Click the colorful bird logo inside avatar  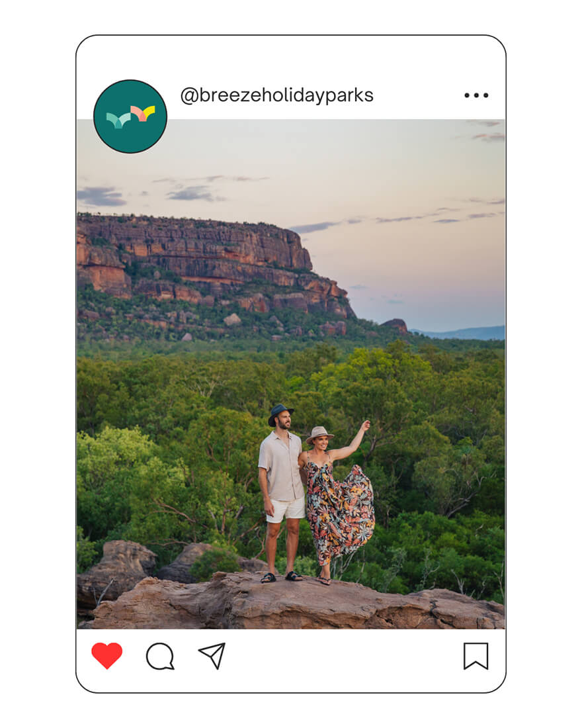pyautogui.click(x=130, y=116)
